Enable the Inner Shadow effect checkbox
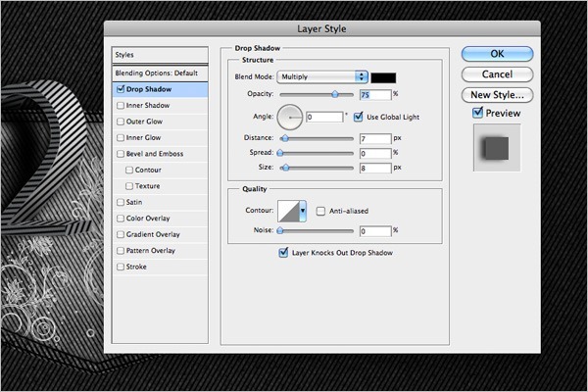 coord(121,106)
